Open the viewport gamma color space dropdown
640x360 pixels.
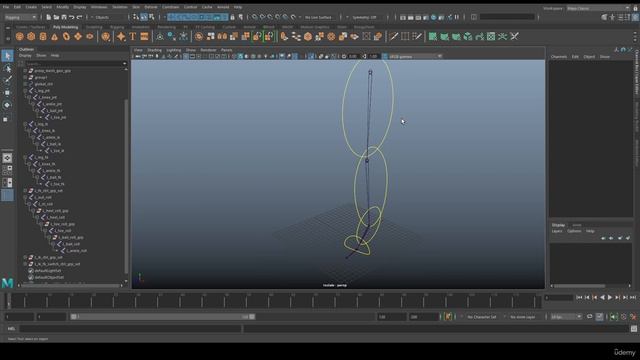tap(415, 56)
